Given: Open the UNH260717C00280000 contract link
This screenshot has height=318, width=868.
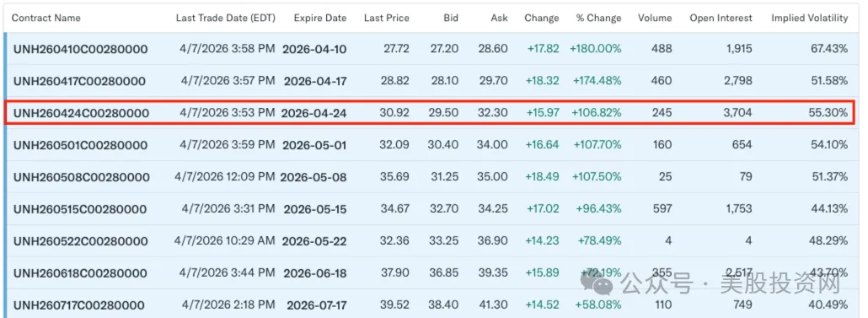Looking at the screenshot, I should point(78,305).
